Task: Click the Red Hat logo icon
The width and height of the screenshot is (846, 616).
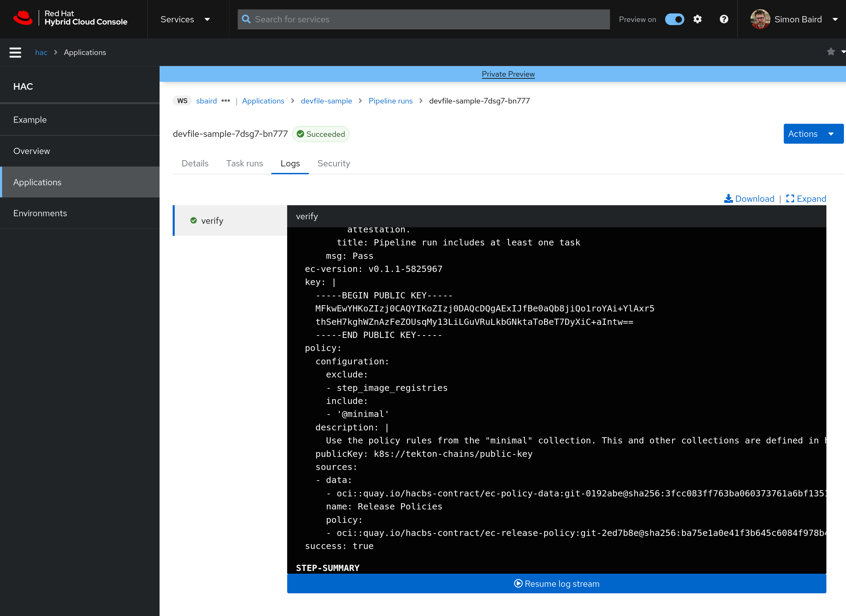Action: click(x=23, y=18)
